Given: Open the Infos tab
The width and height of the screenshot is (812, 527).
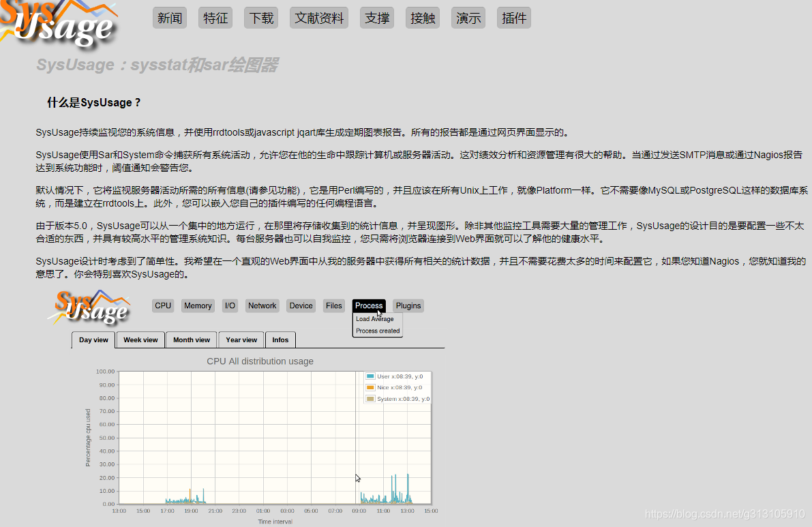Looking at the screenshot, I should tap(280, 340).
